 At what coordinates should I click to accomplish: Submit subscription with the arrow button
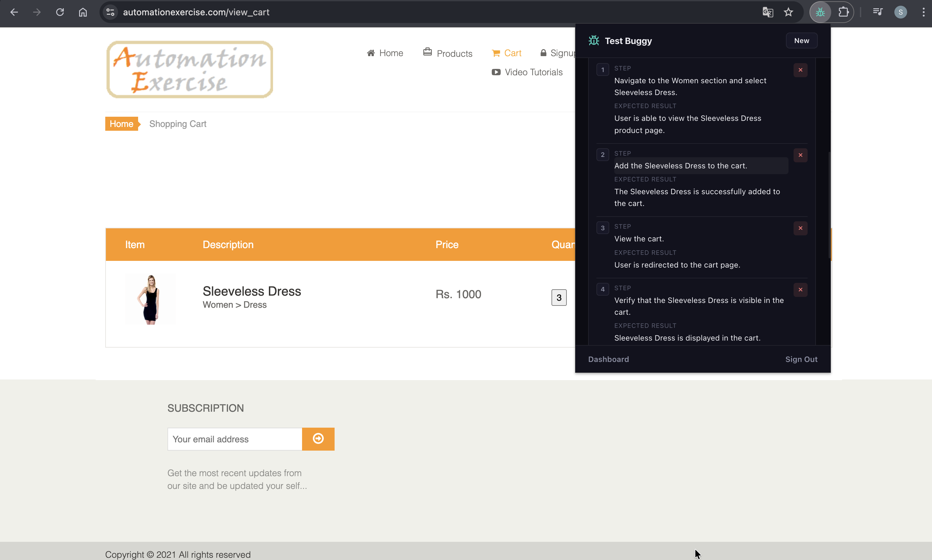click(x=318, y=438)
